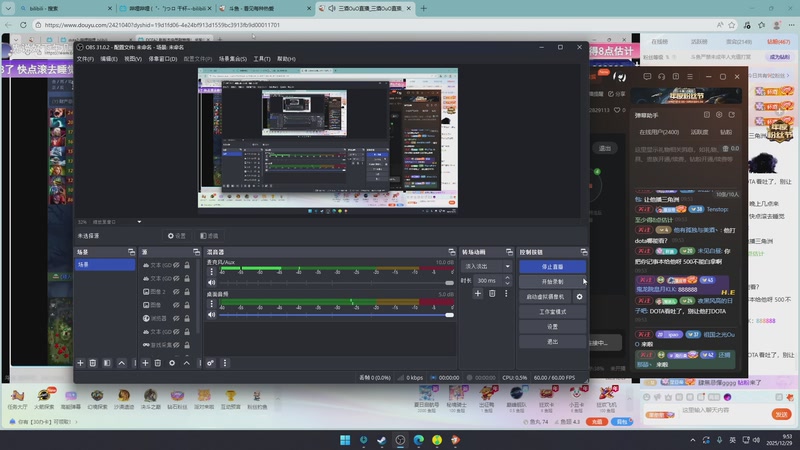Toggle lock on 浏览器 source

pyautogui.click(x=187, y=318)
